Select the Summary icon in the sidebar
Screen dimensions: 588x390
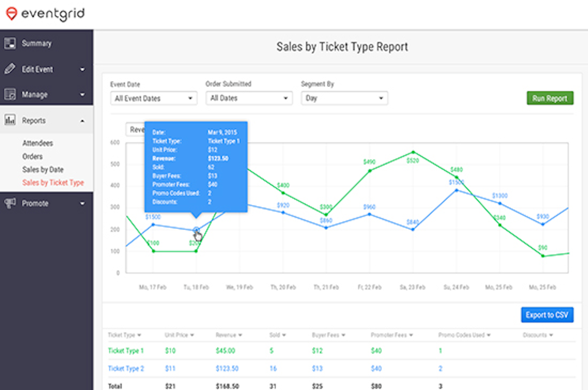tap(10, 43)
